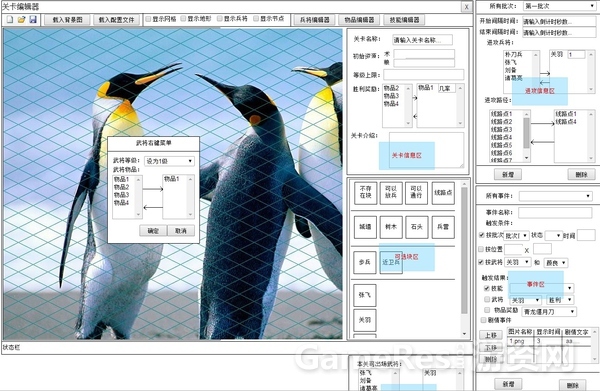Click the tile palette vertical scrollbar

pyautogui.click(x=464, y=259)
